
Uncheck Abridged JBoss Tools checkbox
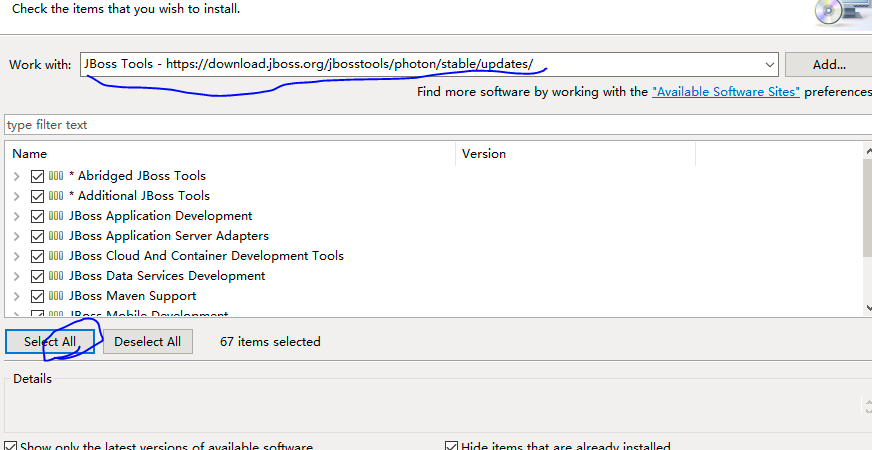point(37,176)
